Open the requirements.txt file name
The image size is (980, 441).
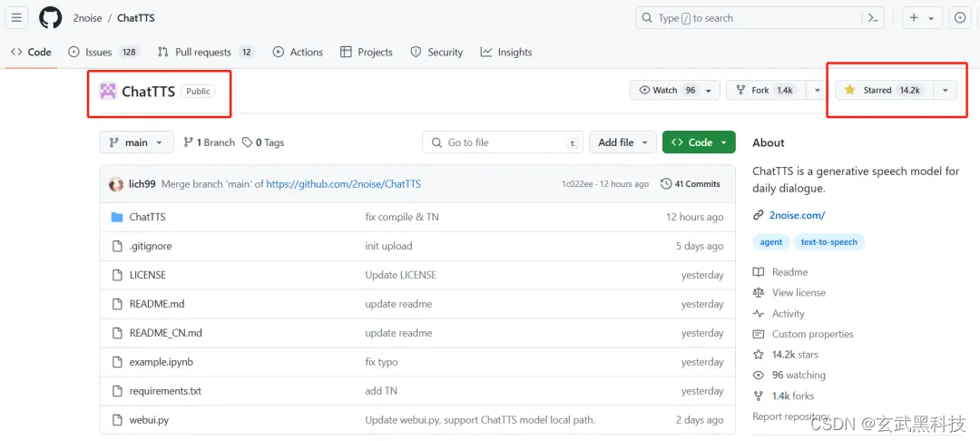[x=165, y=391]
